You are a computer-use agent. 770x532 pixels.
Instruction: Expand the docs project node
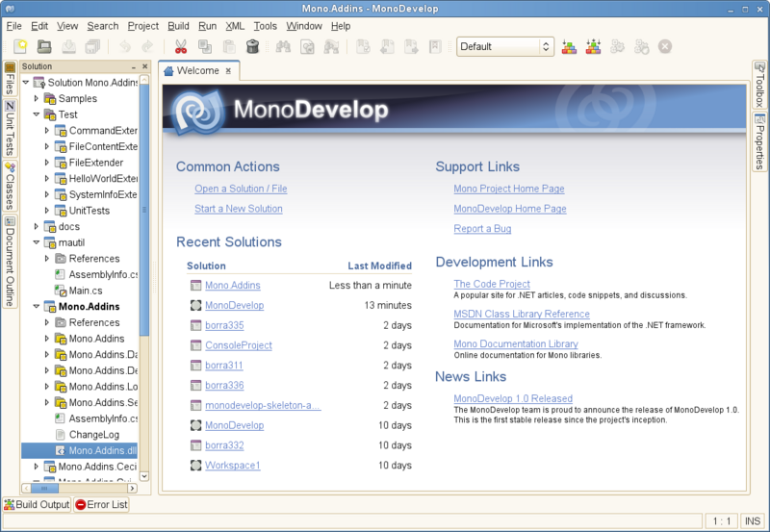coord(37,226)
